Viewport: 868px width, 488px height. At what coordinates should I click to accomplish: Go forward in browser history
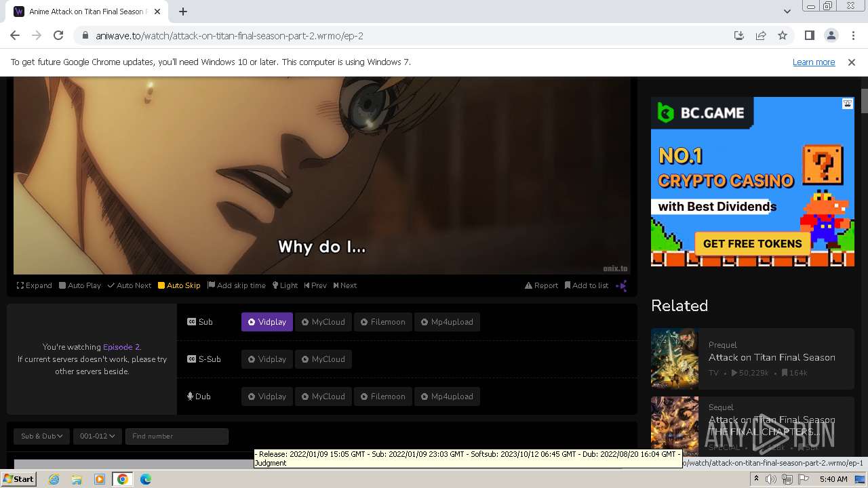click(x=37, y=36)
